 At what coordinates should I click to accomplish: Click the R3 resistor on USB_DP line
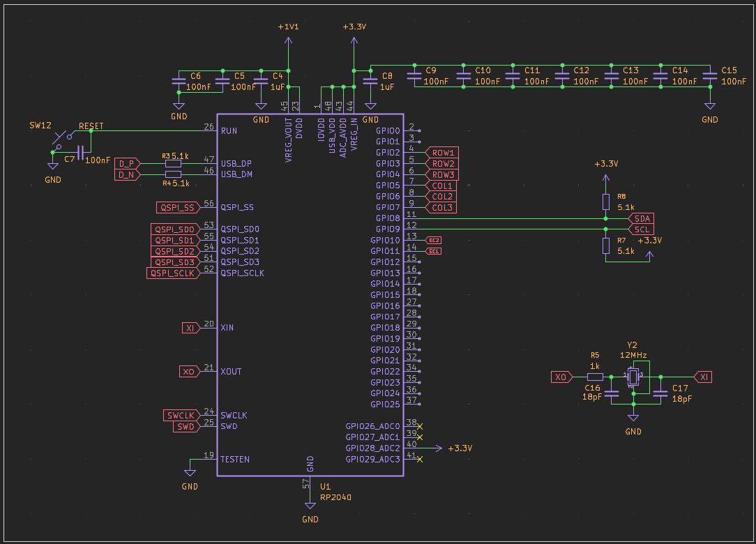174,163
